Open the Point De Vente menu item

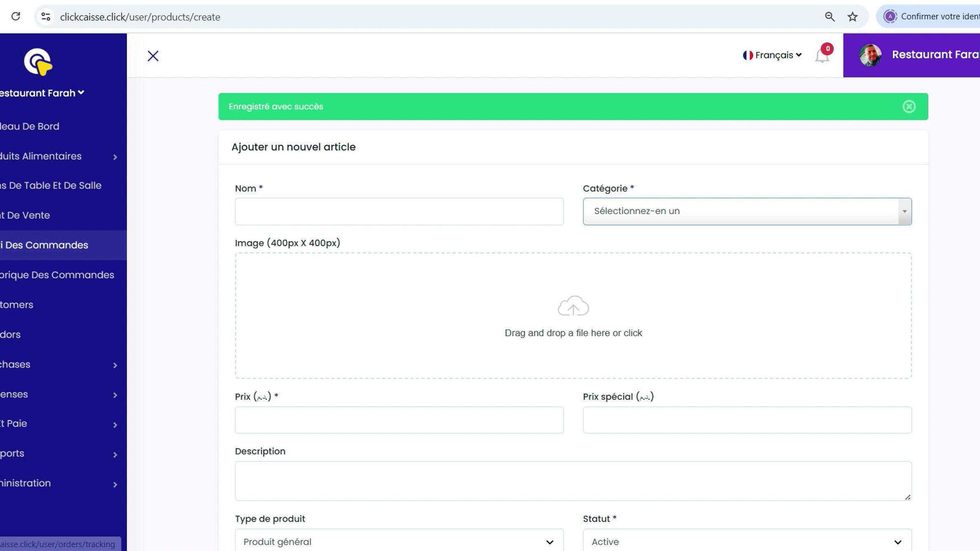pos(25,215)
